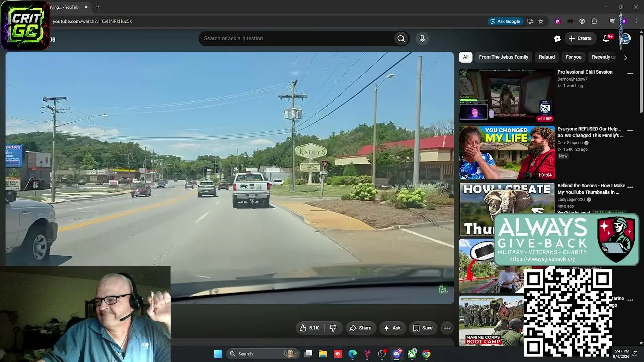Click the install app icon in address bar
This screenshot has height=362, width=644.
530,21
